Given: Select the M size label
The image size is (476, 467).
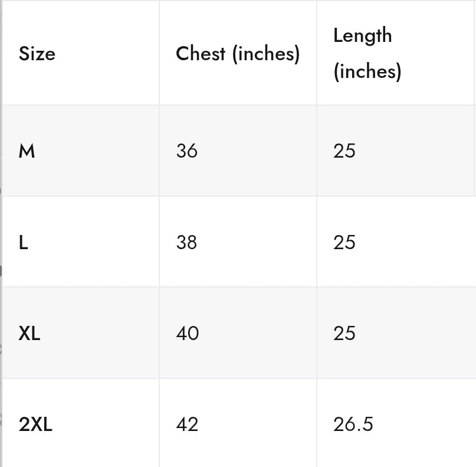Looking at the screenshot, I should pos(27,151).
